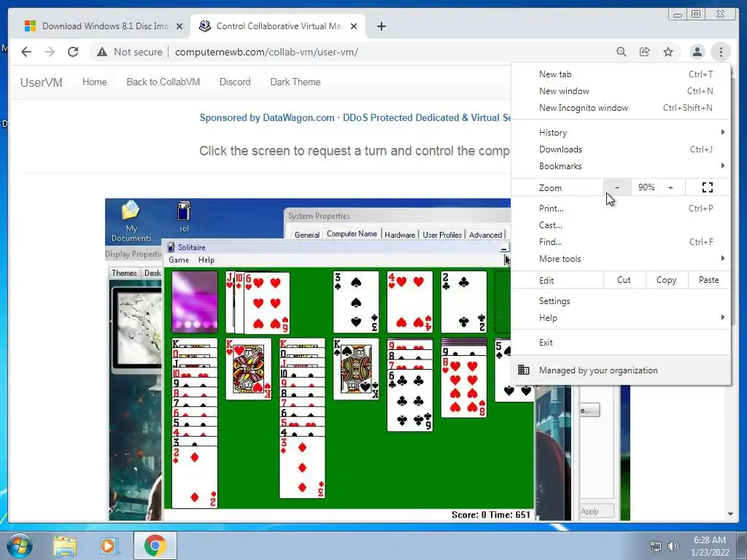747x560 pixels.
Task: Expand the Bookmarks submenu
Action: 621,166
